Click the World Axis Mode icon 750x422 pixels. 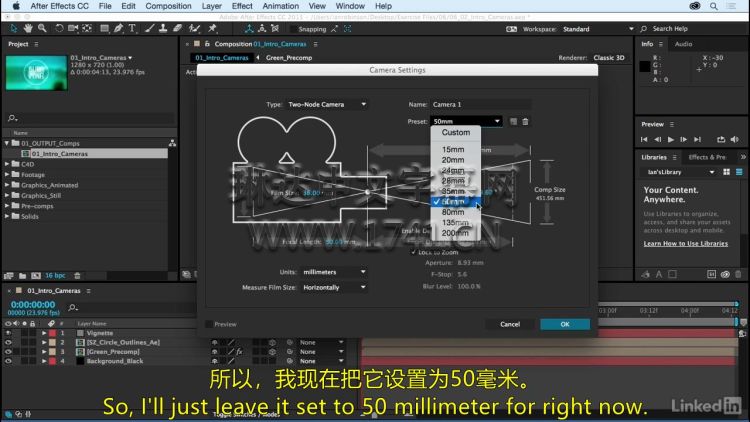point(262,29)
